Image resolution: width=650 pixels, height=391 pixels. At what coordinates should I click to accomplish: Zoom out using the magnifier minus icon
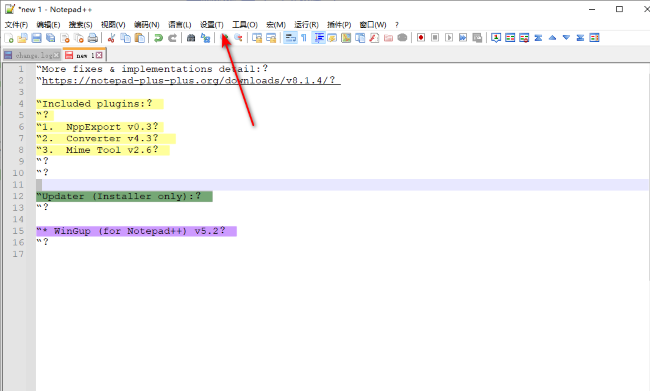coord(238,38)
